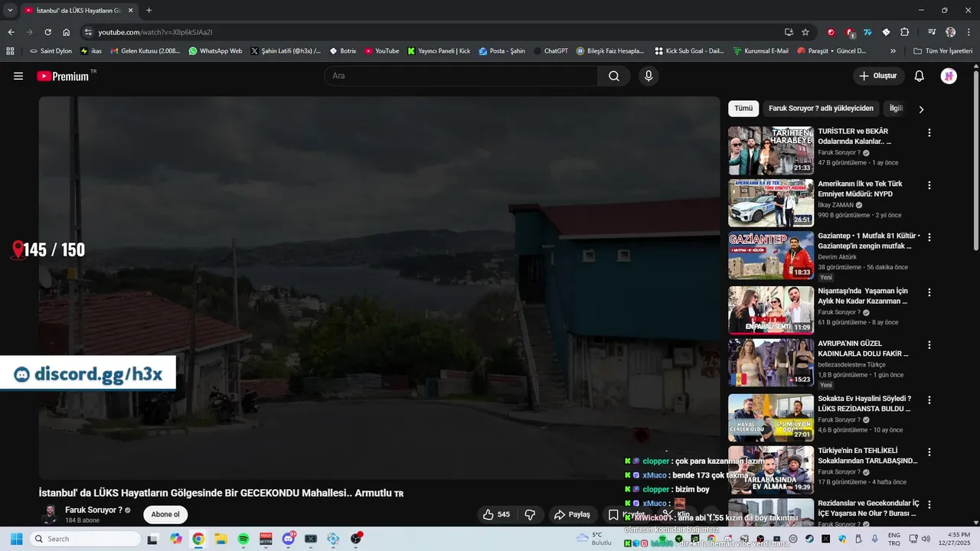The width and height of the screenshot is (980, 551).
Task: Open ChatGPT bookmark
Action: click(550, 51)
